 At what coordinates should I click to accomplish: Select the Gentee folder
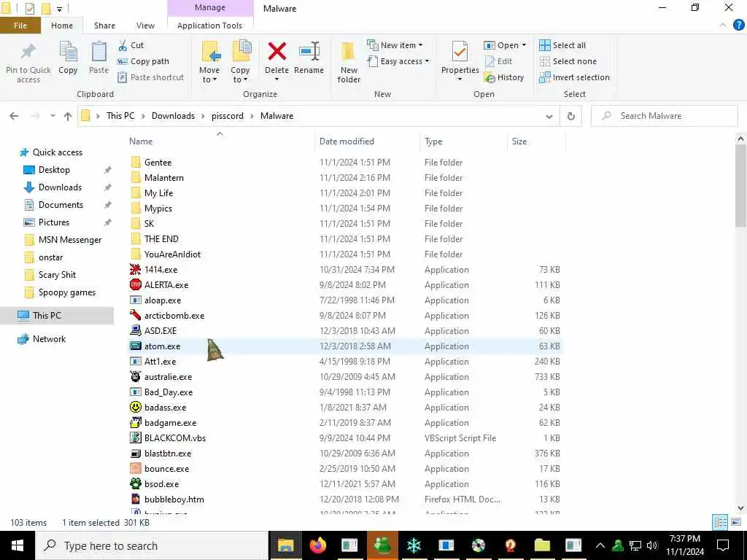pyautogui.click(x=158, y=163)
